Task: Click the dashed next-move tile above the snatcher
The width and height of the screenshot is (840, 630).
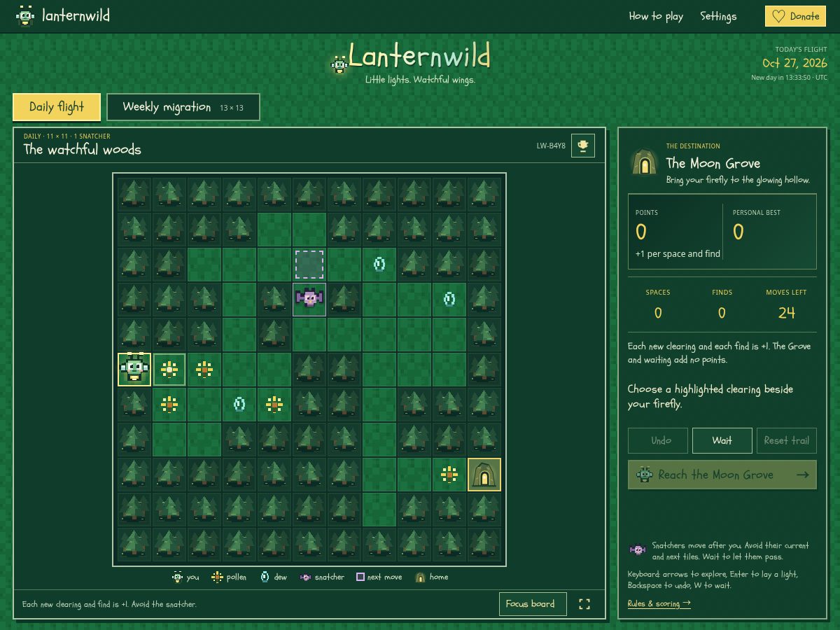Action: (309, 265)
